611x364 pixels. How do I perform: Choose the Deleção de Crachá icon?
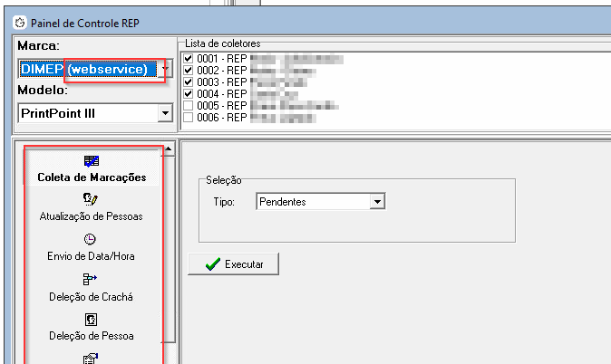91,279
